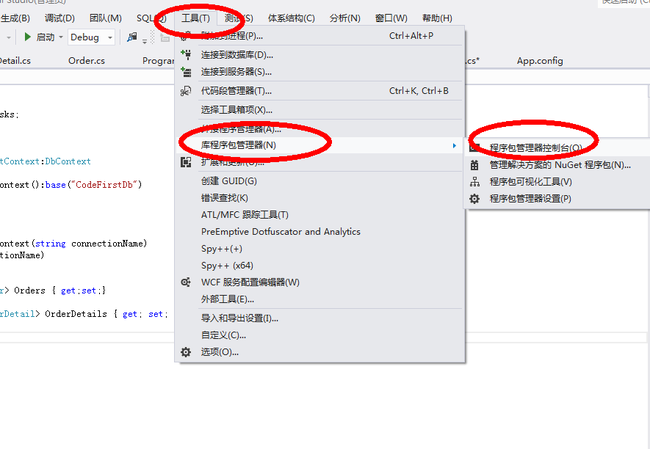This screenshot has height=449, width=650.
Task: Click the 选项 gear icon
Action: 186,352
